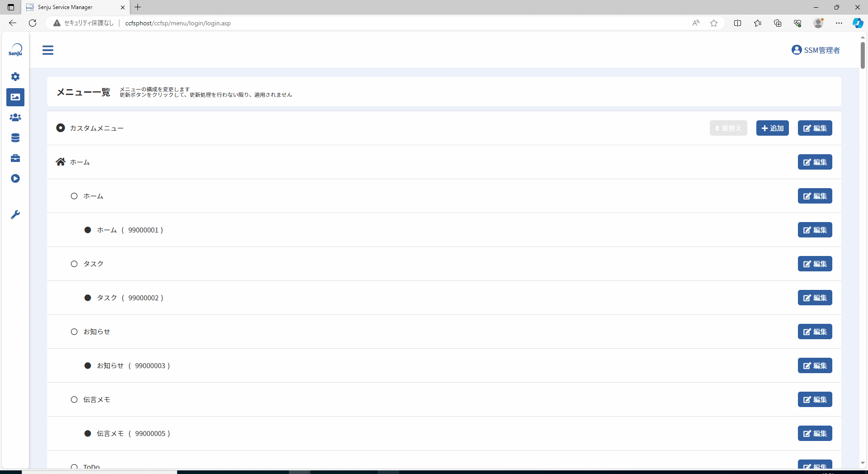Click the hollow circle beside 伝言メモ
The height and width of the screenshot is (474, 868).
coord(74,399)
